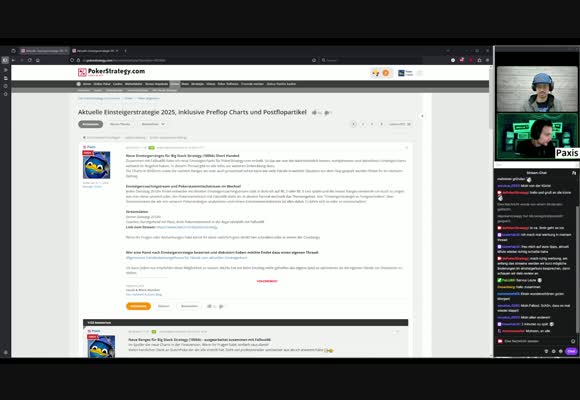Click the thumbs-up icon beside the thread title
The width and height of the screenshot is (580, 400).
coord(314,112)
